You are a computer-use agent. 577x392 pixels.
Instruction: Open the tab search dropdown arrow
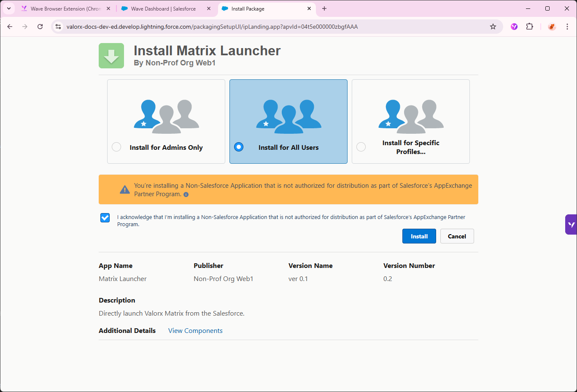click(x=8, y=8)
